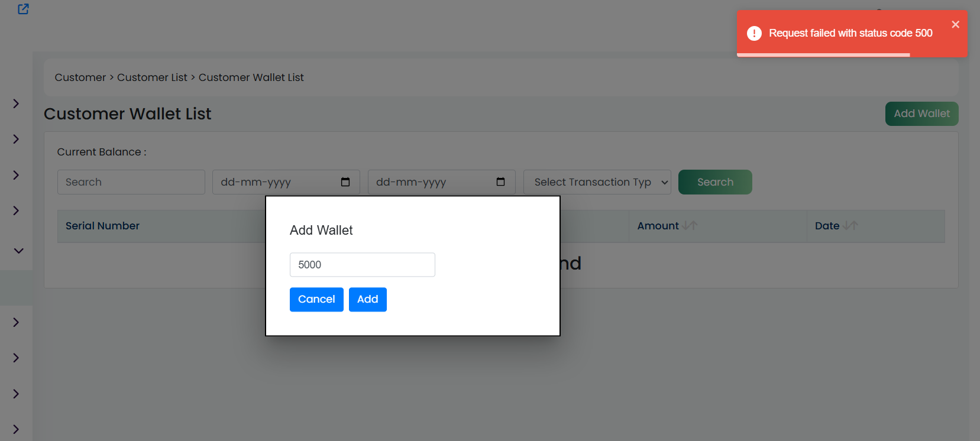Sort the table by Amount column
The image size is (980, 441).
tap(690, 226)
